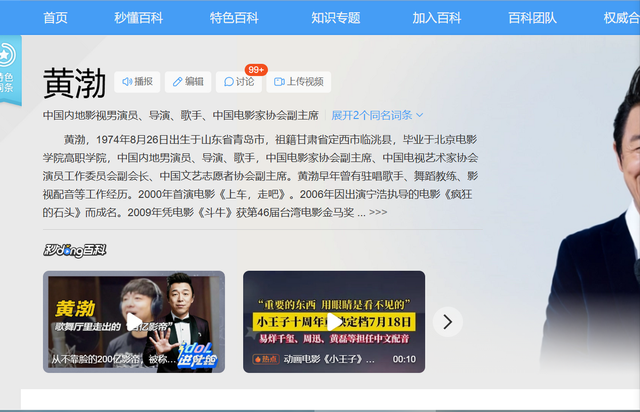
Task: Open the 动画电影《小王子》 video title
Action: [329, 359]
